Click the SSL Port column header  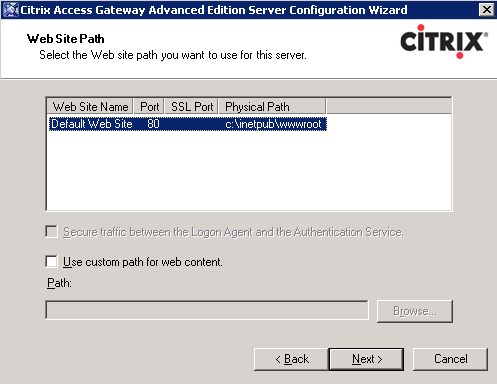192,107
